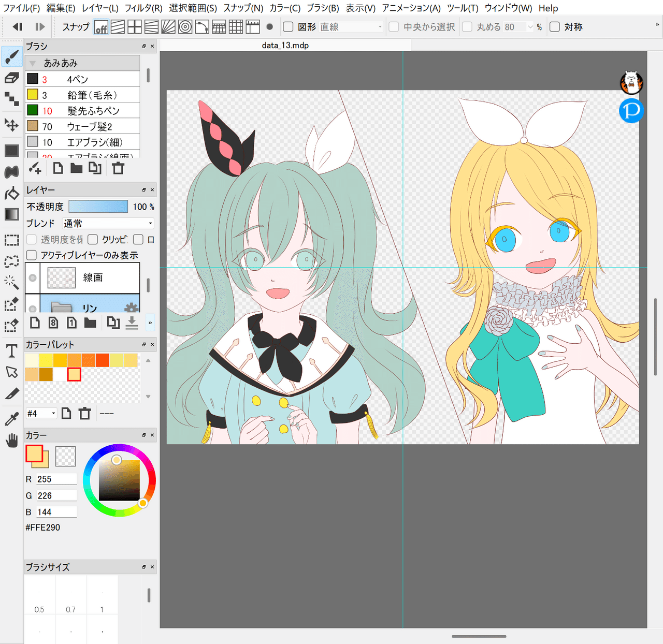The image size is (663, 644).
Task: Select the Hand tool
Action: 11,441
